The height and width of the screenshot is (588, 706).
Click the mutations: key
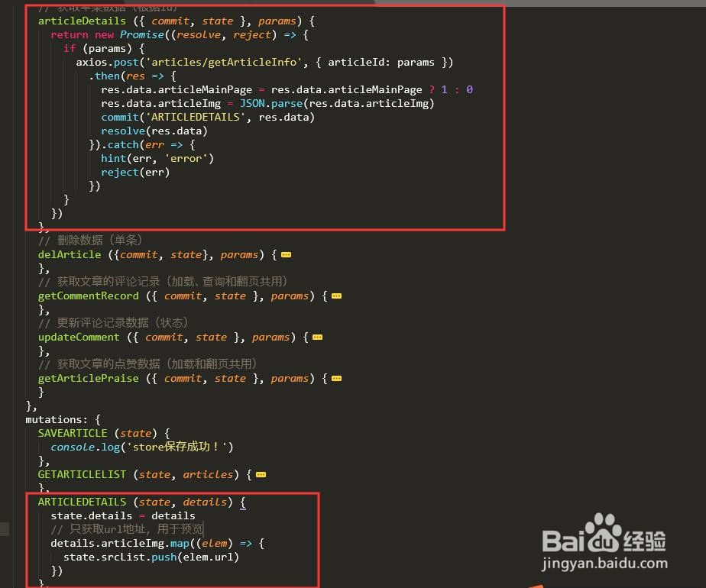(57, 420)
